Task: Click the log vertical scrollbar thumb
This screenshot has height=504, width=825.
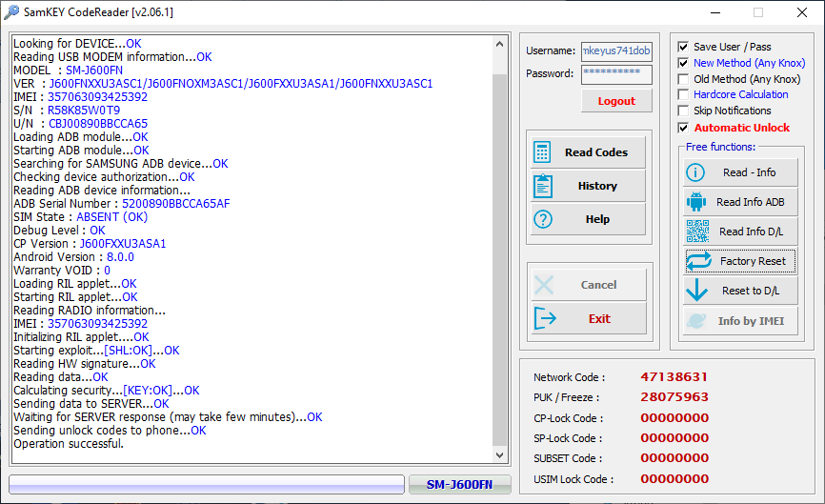Action: (x=500, y=260)
